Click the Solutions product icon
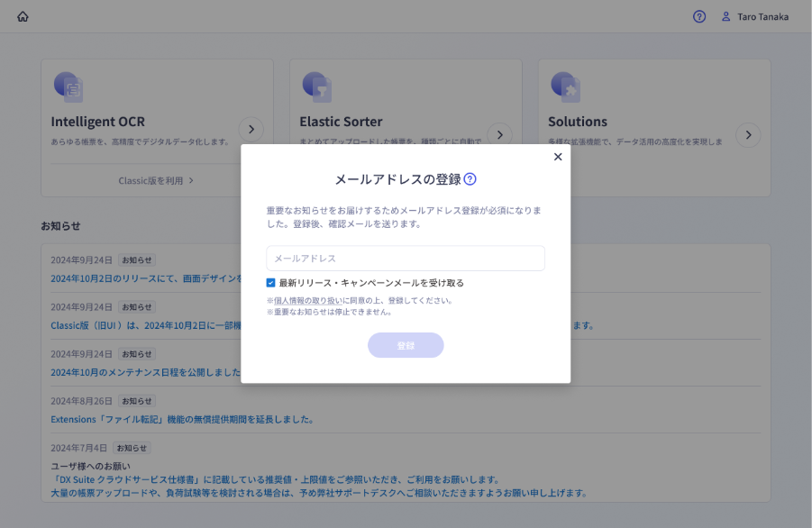The image size is (812, 528). click(x=565, y=86)
